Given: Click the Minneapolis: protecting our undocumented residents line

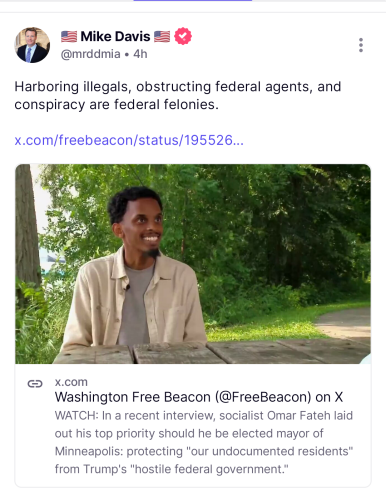Looking at the screenshot, I should [204, 451].
